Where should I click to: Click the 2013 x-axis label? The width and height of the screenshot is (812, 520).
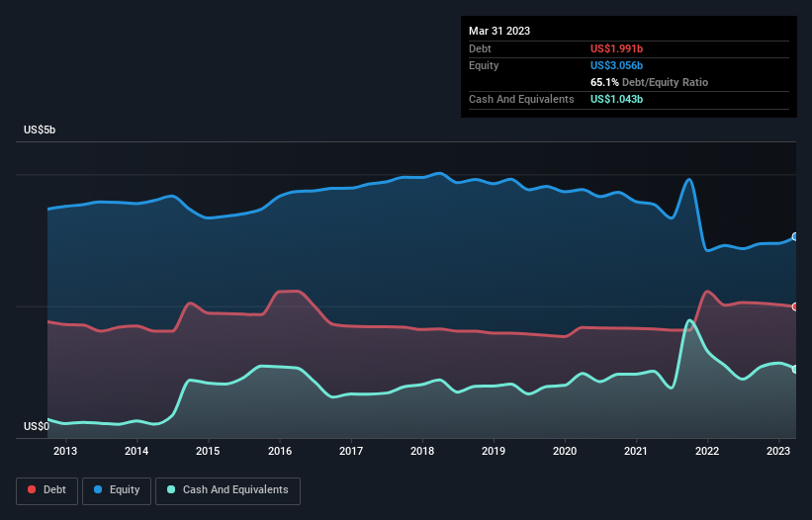(x=65, y=451)
